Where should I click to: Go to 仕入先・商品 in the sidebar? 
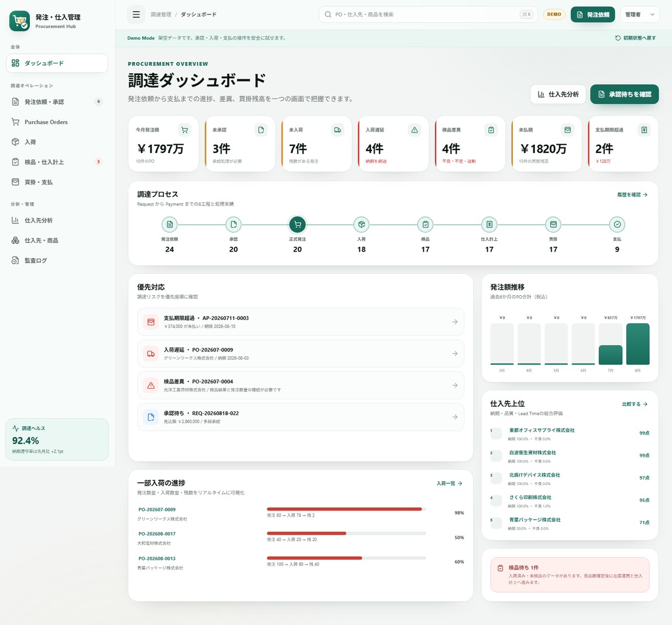click(x=57, y=241)
